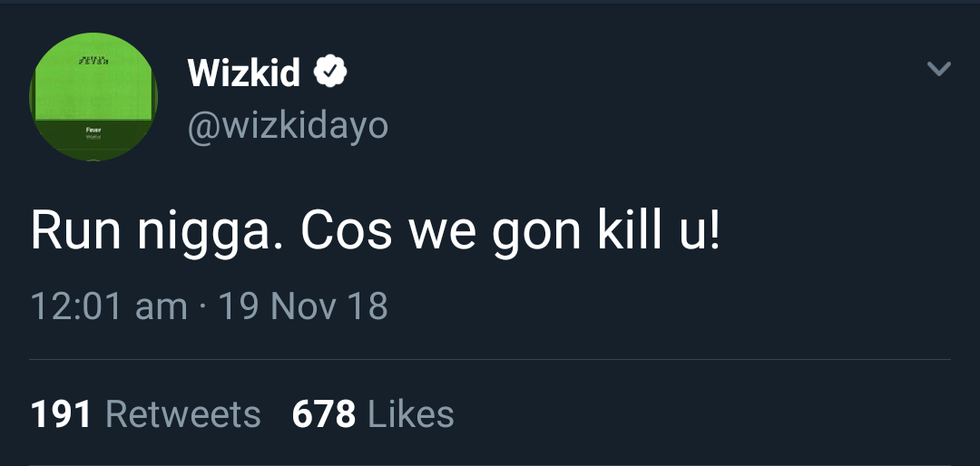The image size is (980, 466).
Task: View the 678 like count number
Action: tap(324, 414)
